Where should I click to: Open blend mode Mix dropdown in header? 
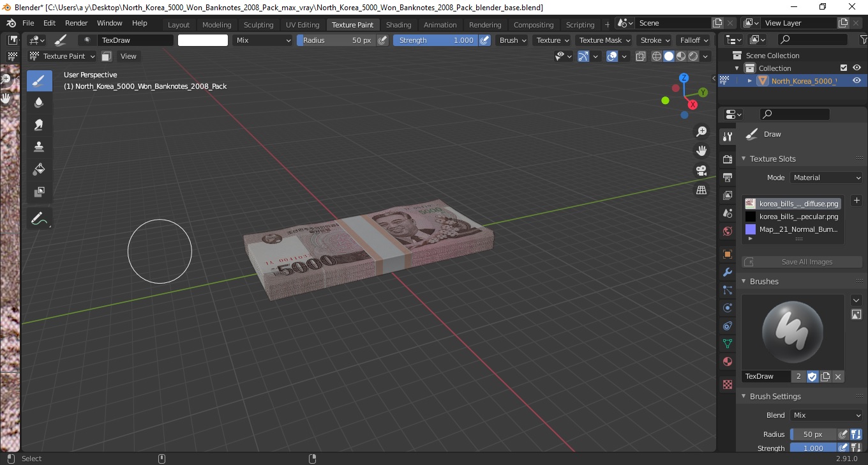[x=262, y=40]
